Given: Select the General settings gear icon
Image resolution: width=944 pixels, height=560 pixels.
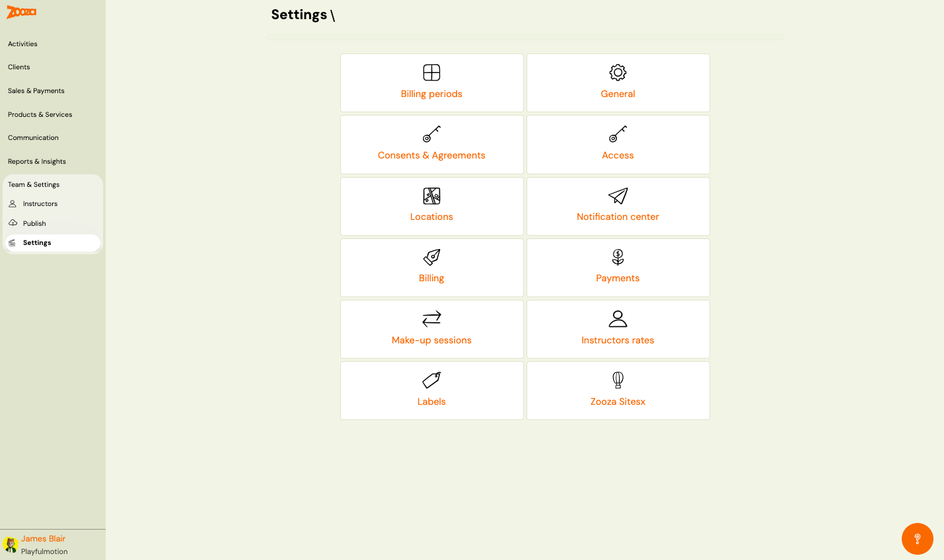Looking at the screenshot, I should click(618, 73).
